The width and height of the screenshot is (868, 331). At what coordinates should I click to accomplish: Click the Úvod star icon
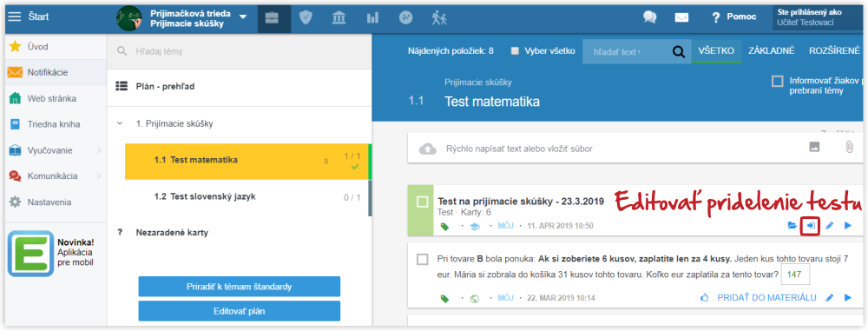[x=16, y=47]
